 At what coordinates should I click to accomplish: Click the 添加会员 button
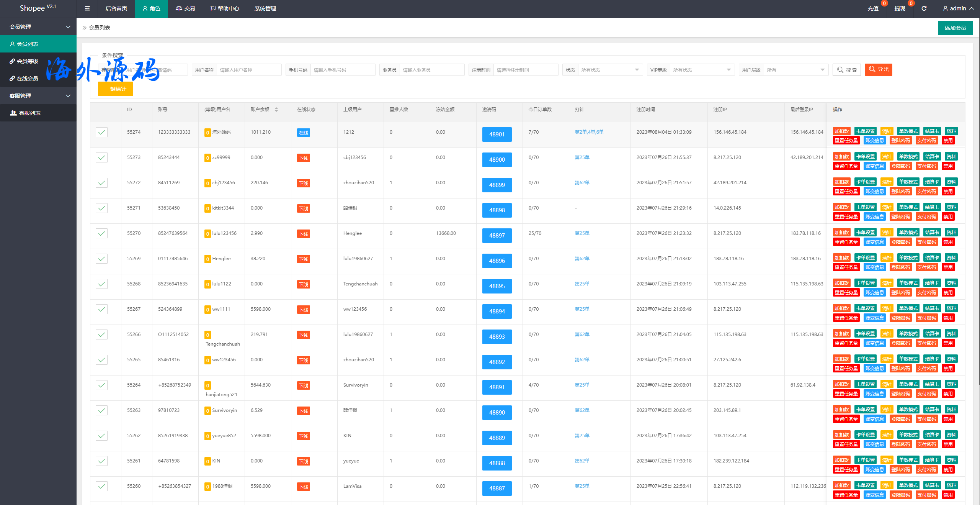pyautogui.click(x=955, y=28)
